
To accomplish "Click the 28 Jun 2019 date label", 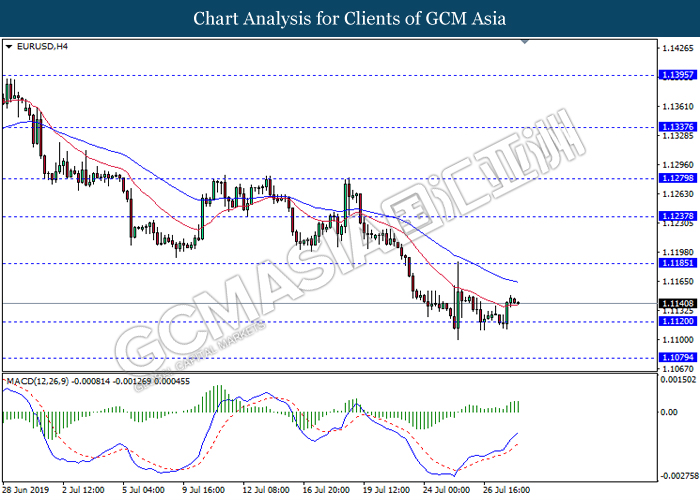I will point(25,490).
